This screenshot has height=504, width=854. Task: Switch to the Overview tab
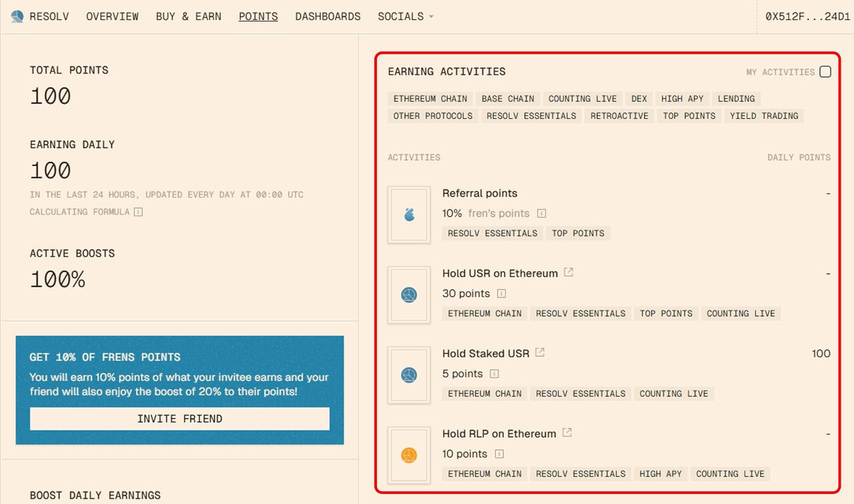pyautogui.click(x=112, y=16)
